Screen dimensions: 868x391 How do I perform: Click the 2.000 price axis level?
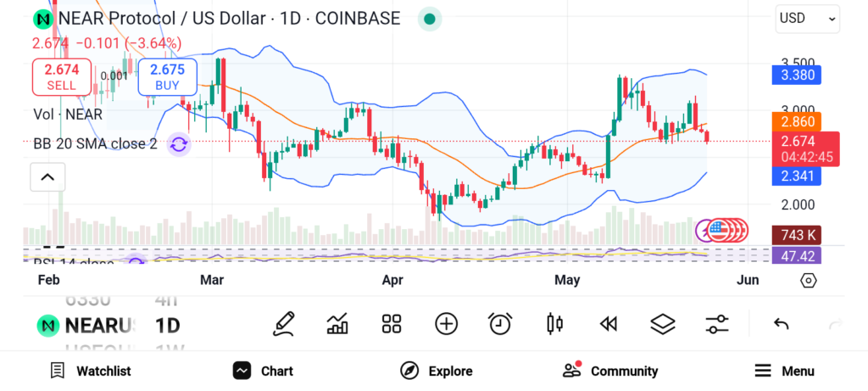(x=798, y=205)
